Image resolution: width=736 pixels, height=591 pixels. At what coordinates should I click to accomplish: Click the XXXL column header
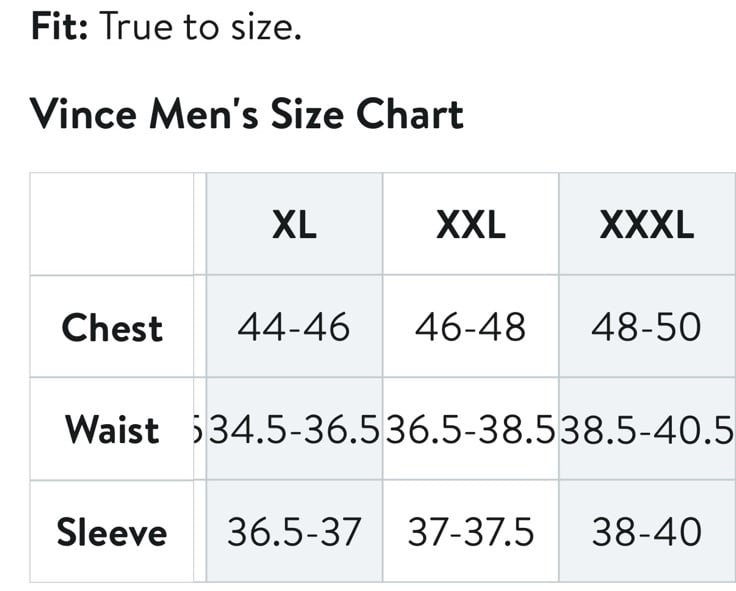tap(647, 224)
